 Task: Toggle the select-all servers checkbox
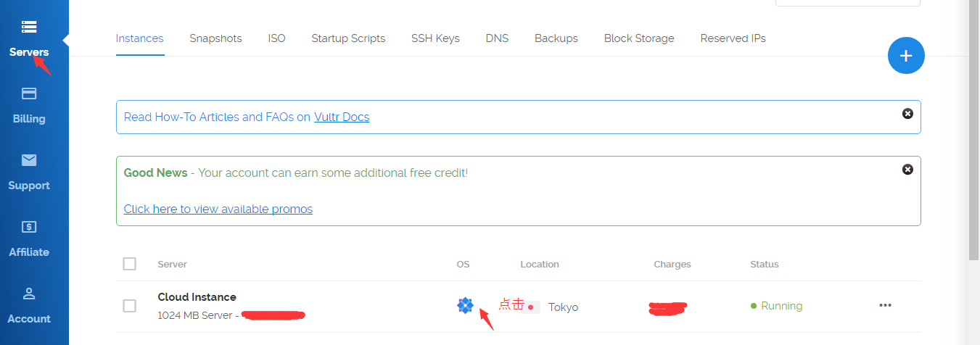tap(130, 264)
